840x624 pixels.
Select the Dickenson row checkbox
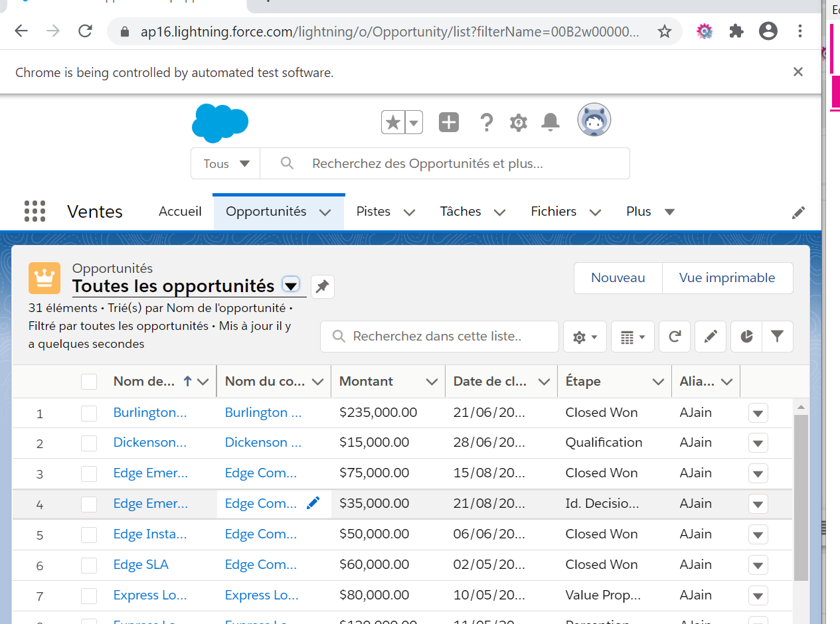pos(89,443)
